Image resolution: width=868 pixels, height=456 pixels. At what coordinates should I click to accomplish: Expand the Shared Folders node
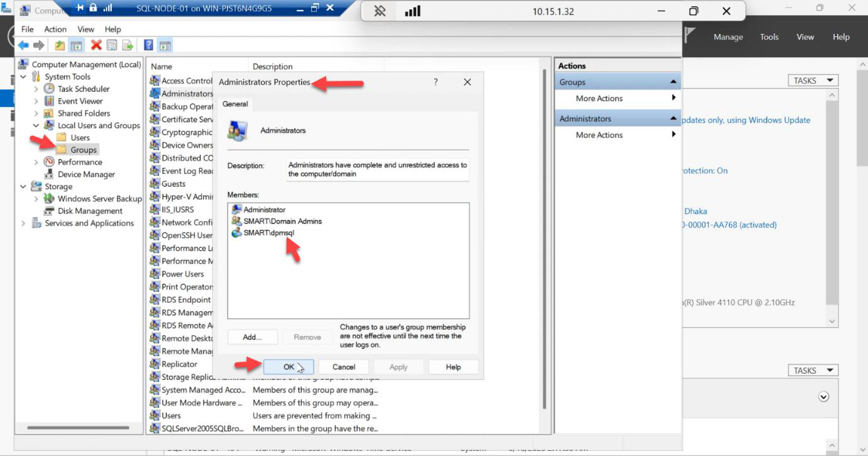click(36, 114)
